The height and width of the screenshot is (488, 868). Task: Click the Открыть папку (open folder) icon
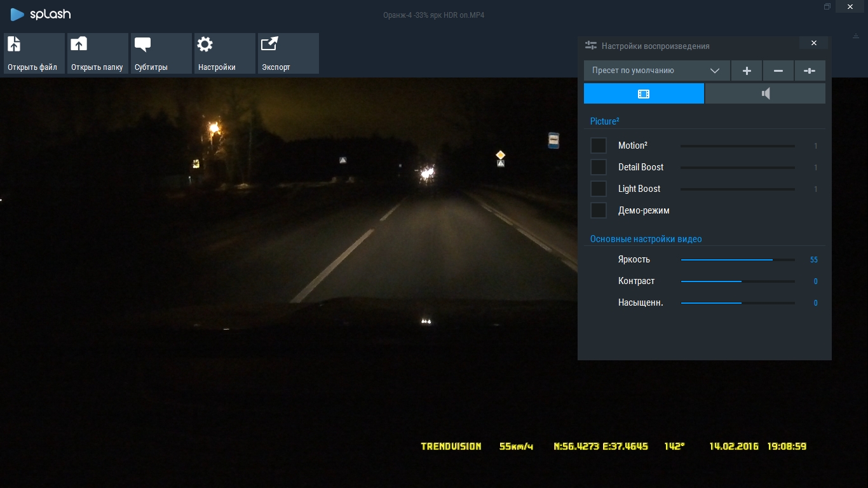79,44
